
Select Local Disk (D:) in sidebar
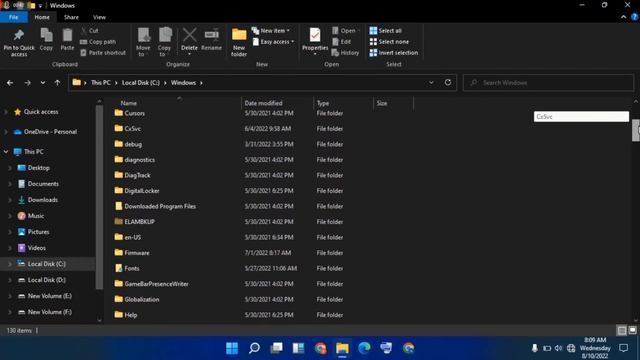coord(47,280)
